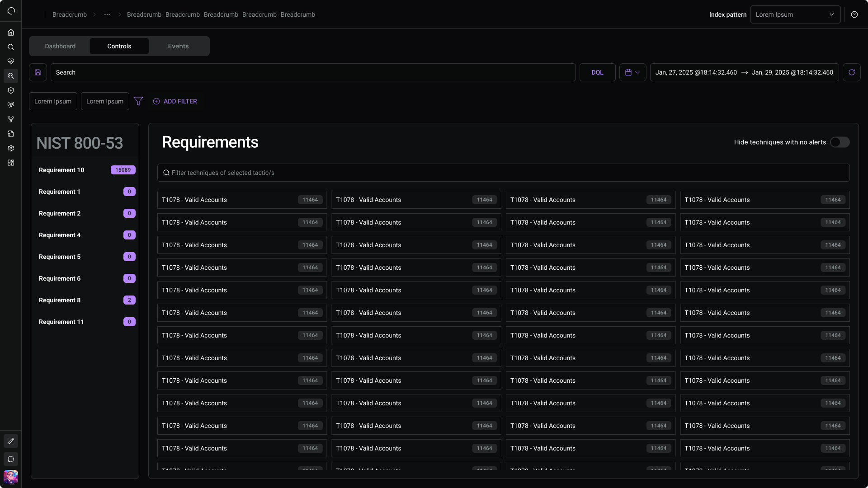
Task: Select the settings gear sidebar icon
Action: pos(11,148)
